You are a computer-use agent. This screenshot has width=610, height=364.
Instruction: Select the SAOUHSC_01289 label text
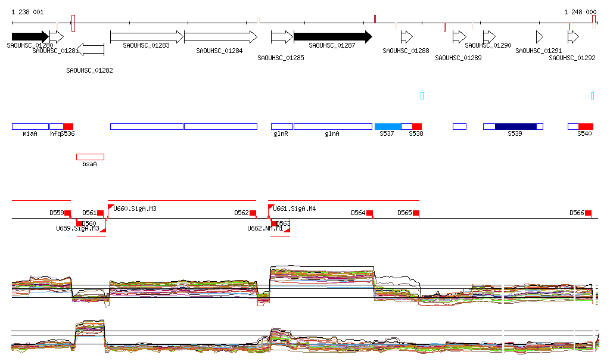pyautogui.click(x=458, y=58)
